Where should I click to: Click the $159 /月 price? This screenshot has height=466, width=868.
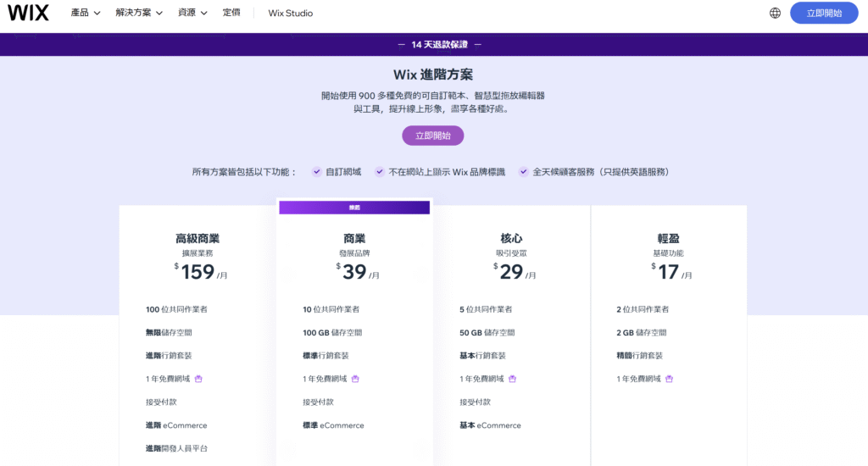point(200,272)
